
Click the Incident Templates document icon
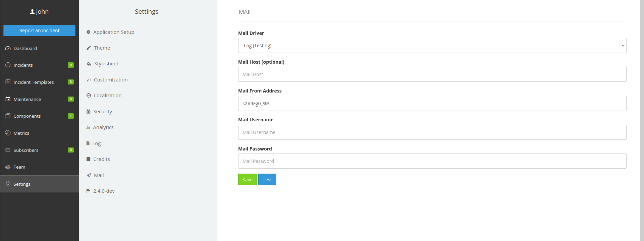tap(8, 82)
